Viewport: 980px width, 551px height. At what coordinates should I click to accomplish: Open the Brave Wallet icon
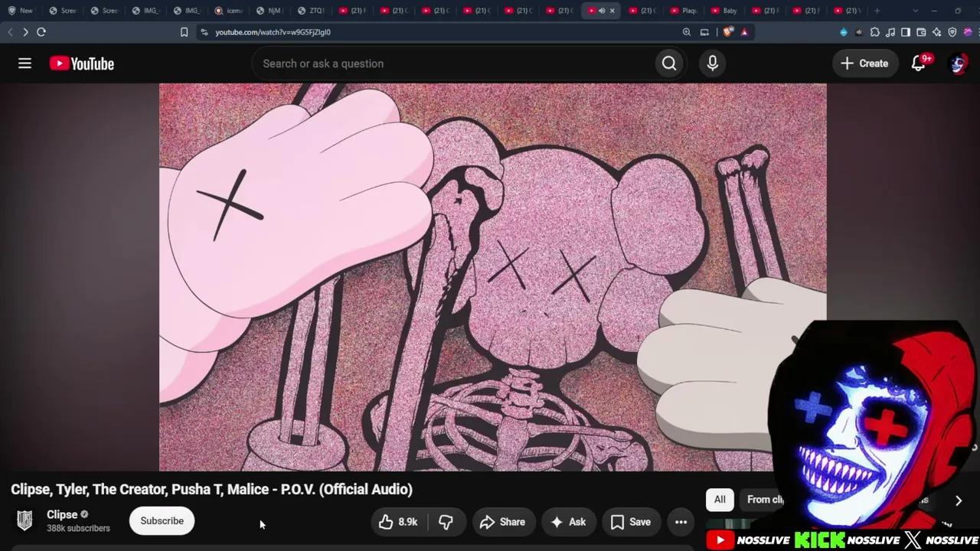921,32
